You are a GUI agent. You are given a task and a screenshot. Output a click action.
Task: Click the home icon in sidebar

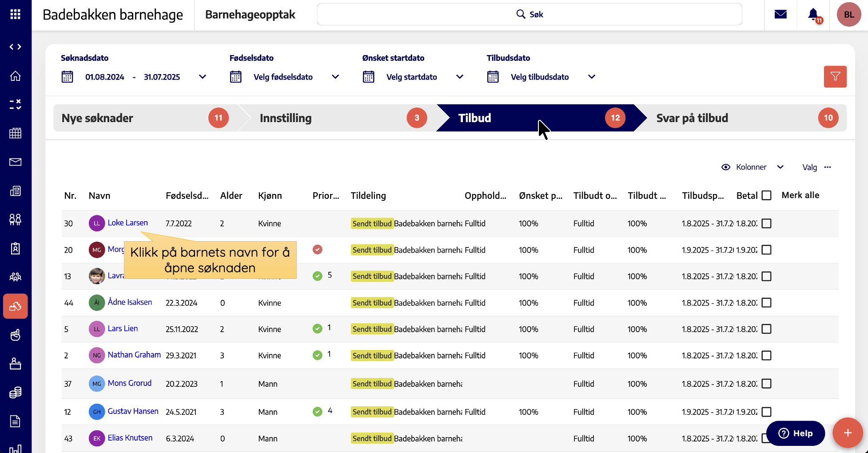(16, 76)
